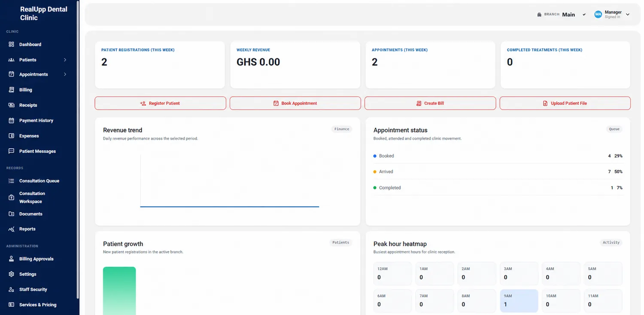The height and width of the screenshot is (315, 644).
Task: Select the 9AM heatmap cell
Action: pos(519,301)
